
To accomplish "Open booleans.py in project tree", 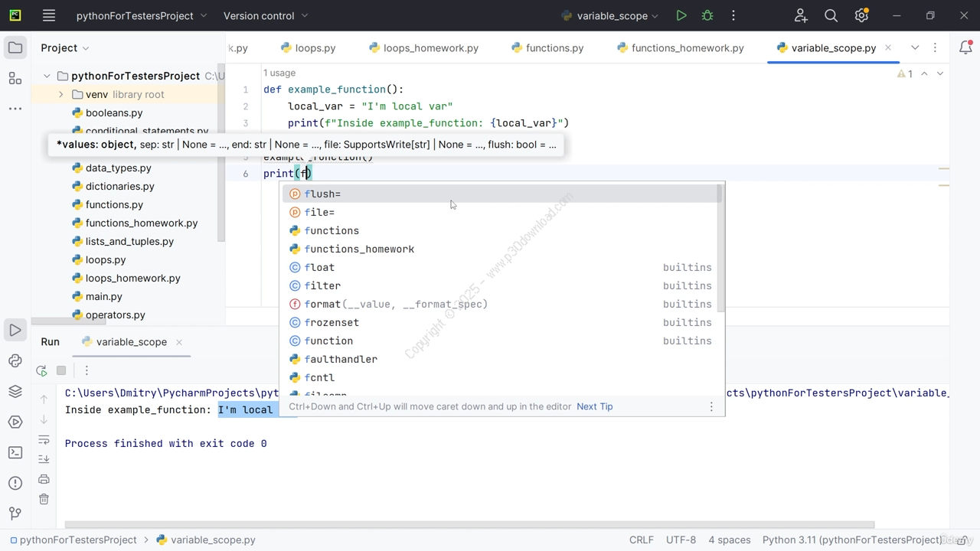I will (x=114, y=112).
